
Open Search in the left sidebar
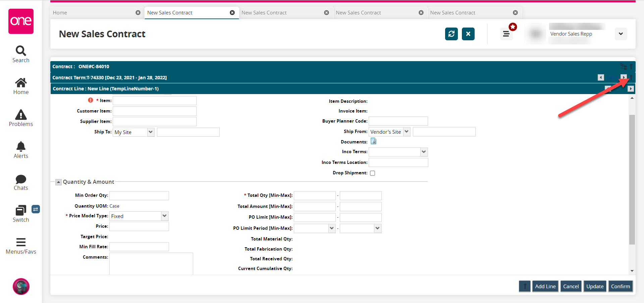click(21, 54)
